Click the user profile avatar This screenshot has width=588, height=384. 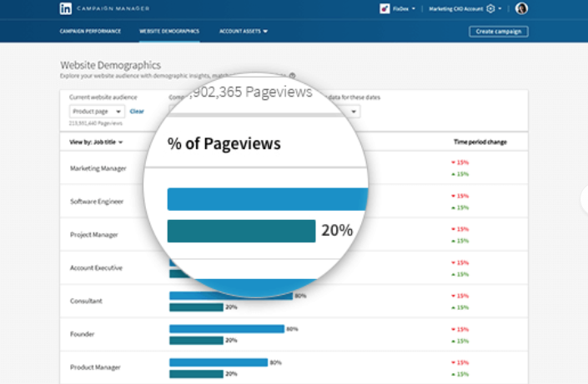[522, 9]
